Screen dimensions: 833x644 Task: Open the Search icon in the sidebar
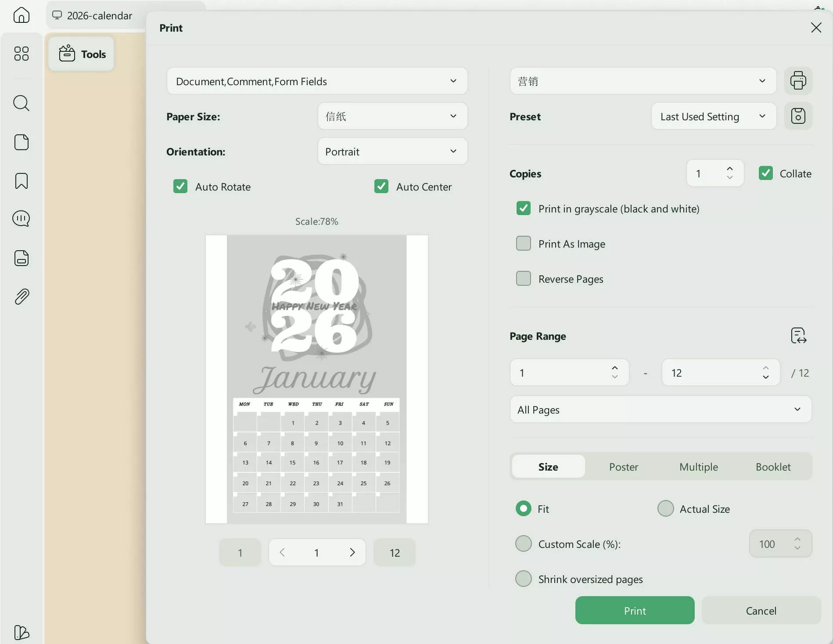[x=21, y=103]
